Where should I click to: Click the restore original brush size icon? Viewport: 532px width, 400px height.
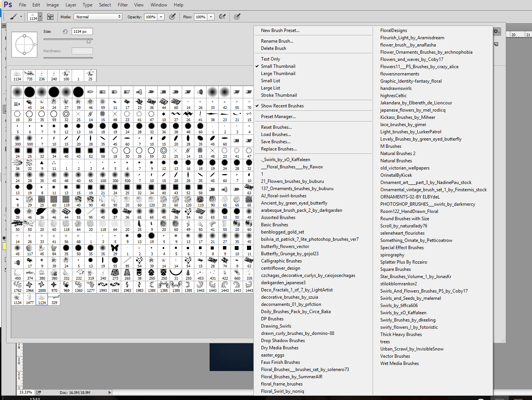click(65, 32)
